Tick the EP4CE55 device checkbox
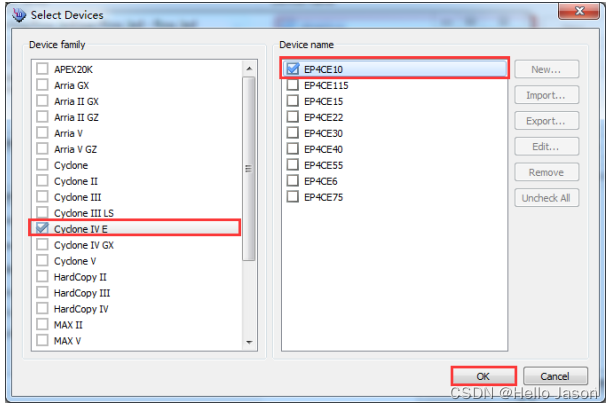The height and width of the screenshot is (409, 612). (293, 165)
